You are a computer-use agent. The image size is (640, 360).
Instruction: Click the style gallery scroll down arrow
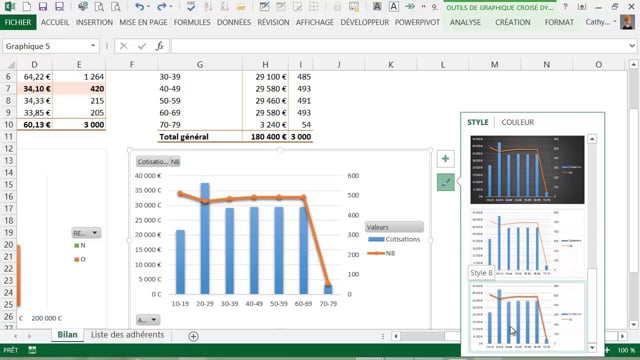point(592,348)
